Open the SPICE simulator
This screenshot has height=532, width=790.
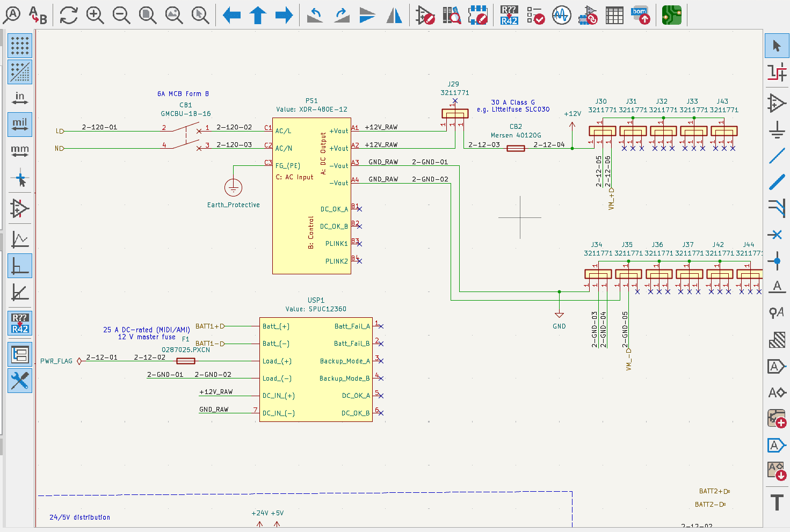pyautogui.click(x=562, y=15)
